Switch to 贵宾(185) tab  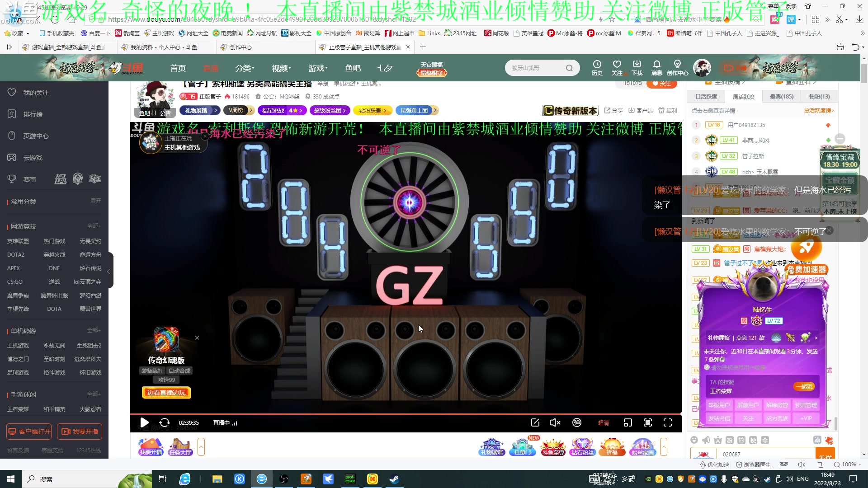pyautogui.click(x=782, y=97)
